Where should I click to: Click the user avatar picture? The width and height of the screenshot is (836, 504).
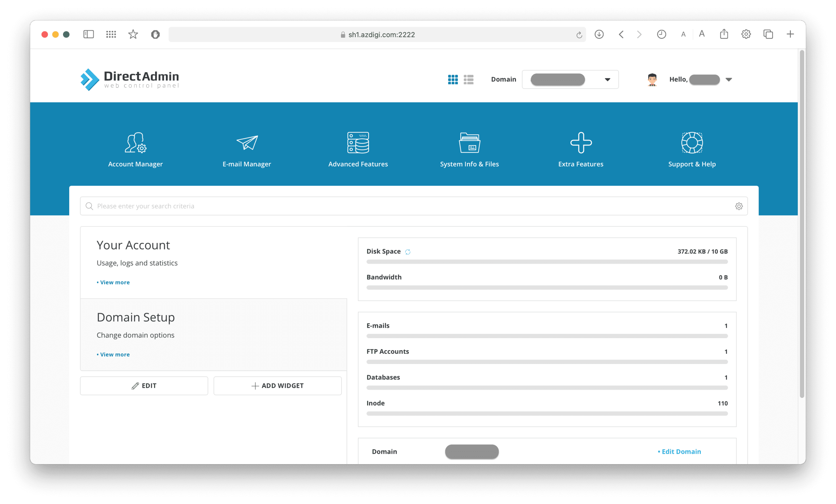coord(652,79)
